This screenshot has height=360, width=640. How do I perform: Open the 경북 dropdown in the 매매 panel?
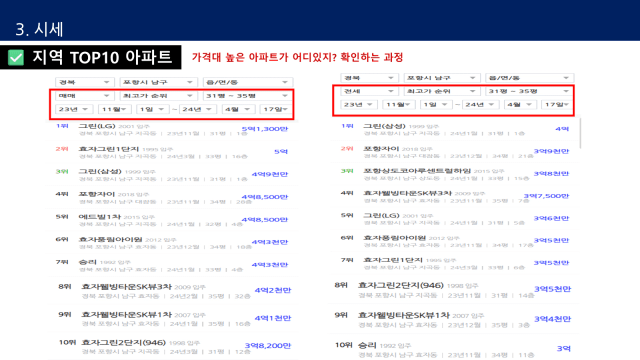[x=84, y=82]
